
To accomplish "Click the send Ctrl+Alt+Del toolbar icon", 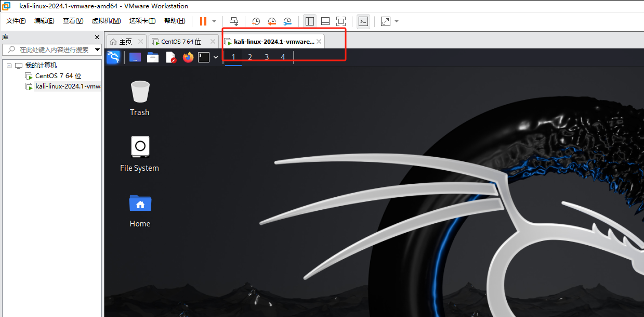I will point(234,21).
